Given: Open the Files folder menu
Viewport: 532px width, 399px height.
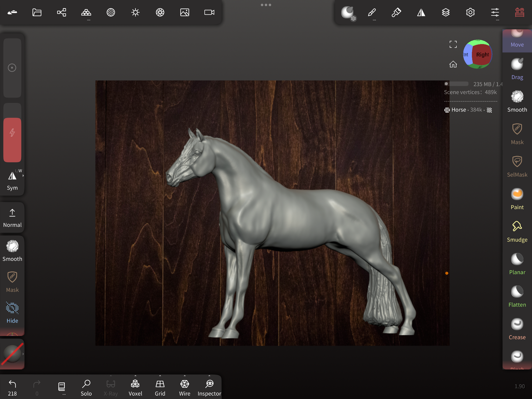Looking at the screenshot, I should point(37,13).
